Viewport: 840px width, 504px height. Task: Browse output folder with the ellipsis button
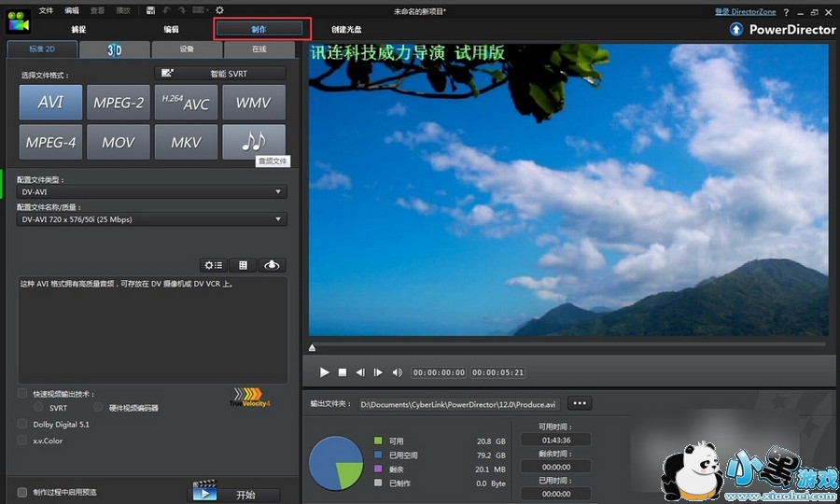coord(579,403)
